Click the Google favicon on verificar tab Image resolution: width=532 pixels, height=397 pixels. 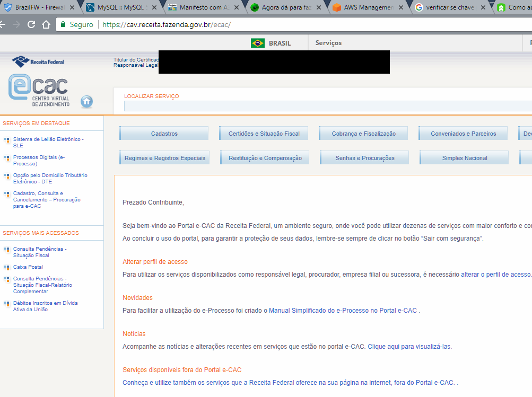click(419, 7)
